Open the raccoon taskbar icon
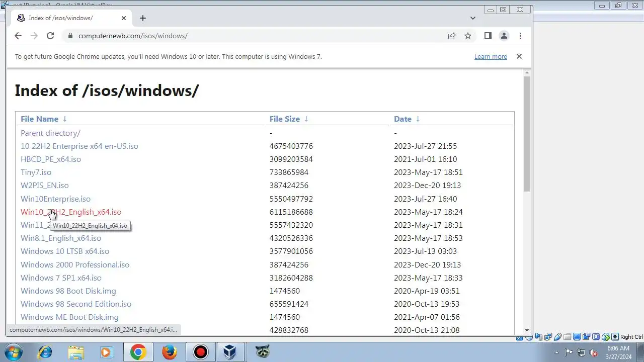This screenshot has width=644, height=362. tap(262, 352)
